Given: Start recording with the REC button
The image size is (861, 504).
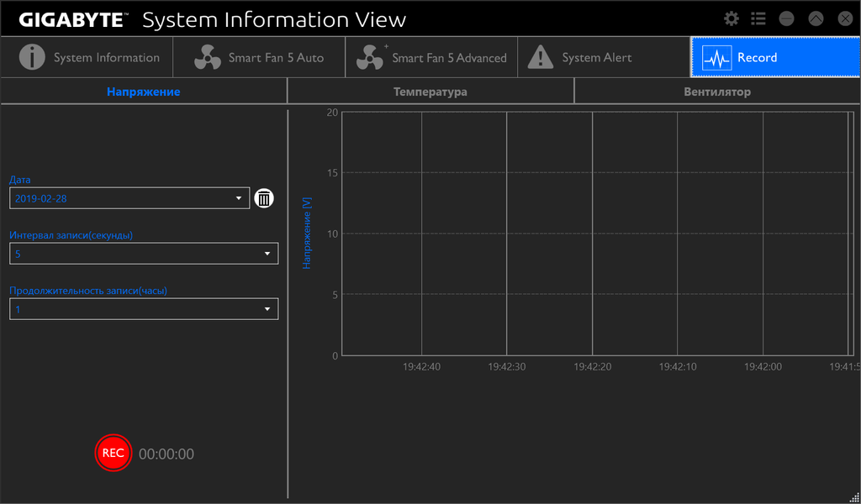Looking at the screenshot, I should tap(114, 453).
